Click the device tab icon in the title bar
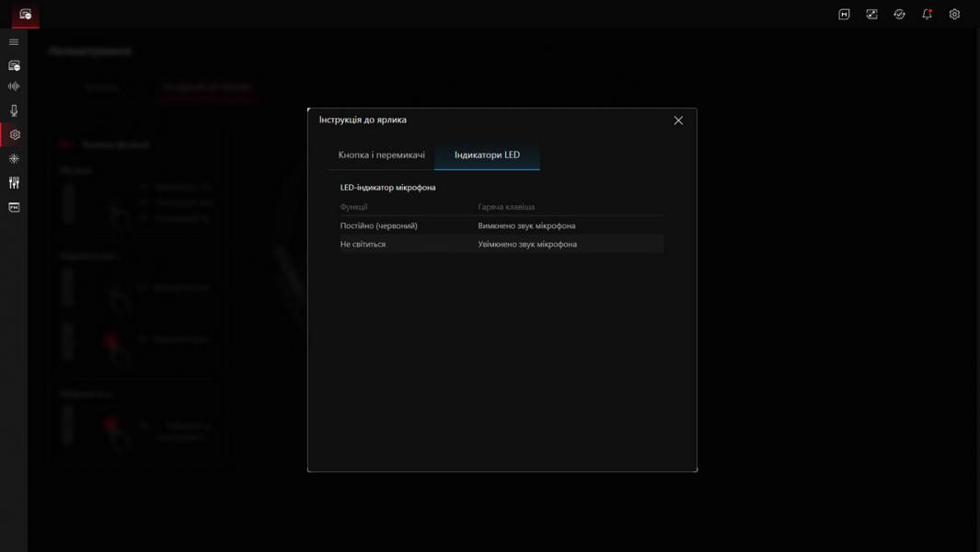980x552 pixels. pos(25,14)
